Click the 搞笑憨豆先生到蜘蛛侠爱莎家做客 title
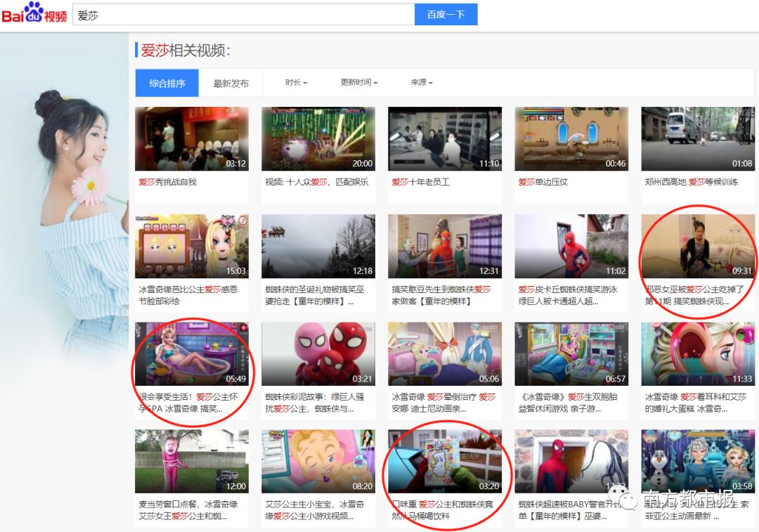 tap(441, 295)
